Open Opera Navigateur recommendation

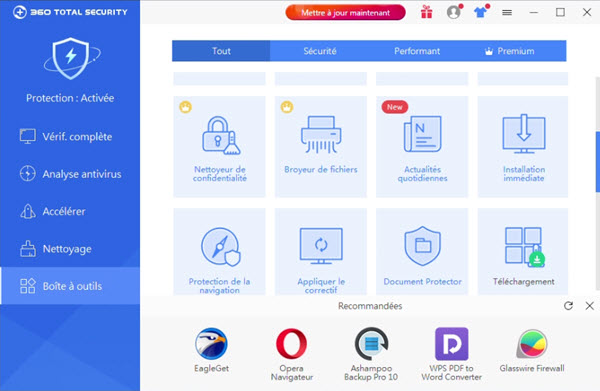292,354
